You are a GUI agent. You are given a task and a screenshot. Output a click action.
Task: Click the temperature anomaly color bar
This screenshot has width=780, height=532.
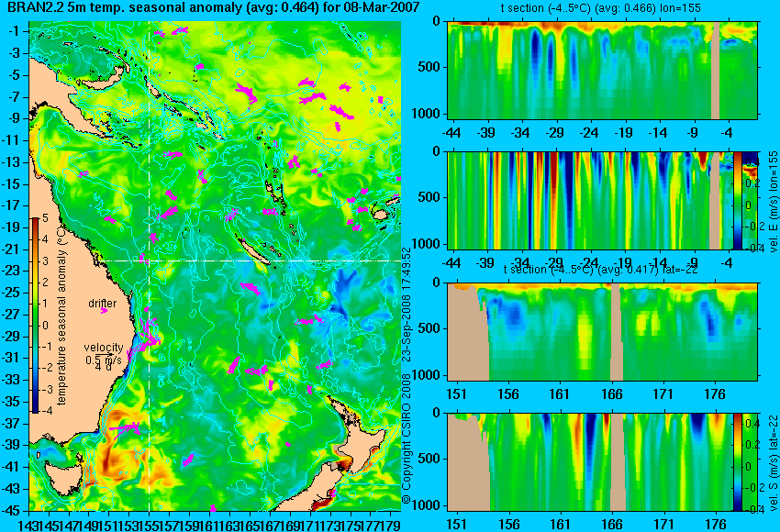pos(35,316)
